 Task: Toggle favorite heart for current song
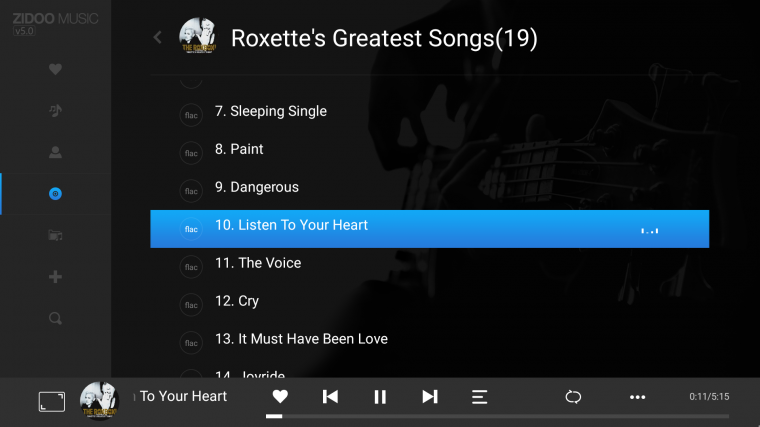[x=280, y=396]
